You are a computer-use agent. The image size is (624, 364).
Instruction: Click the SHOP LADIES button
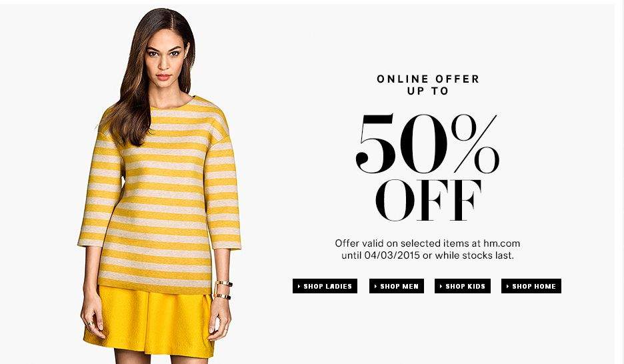pyautogui.click(x=325, y=286)
